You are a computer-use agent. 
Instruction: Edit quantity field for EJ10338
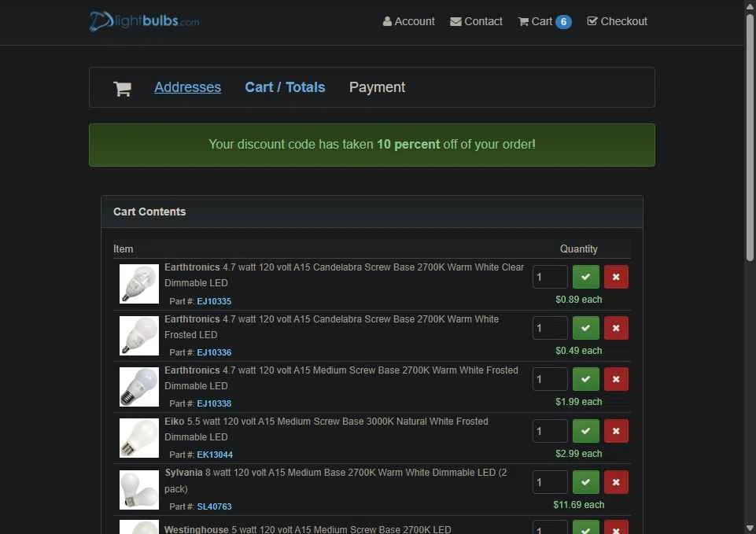[550, 379]
